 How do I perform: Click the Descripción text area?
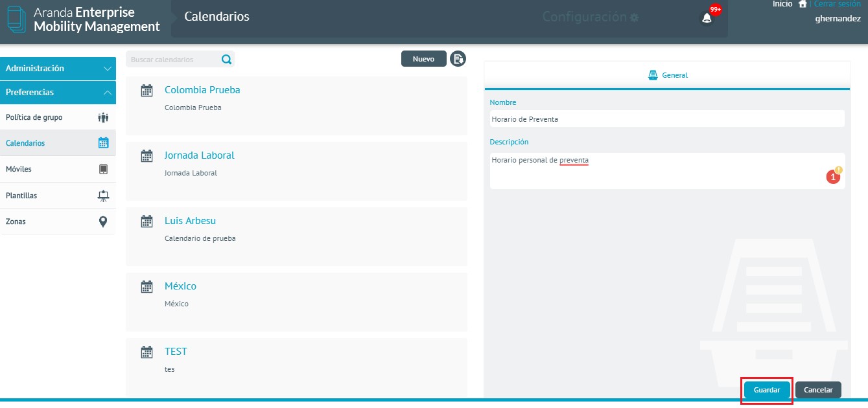(x=667, y=171)
